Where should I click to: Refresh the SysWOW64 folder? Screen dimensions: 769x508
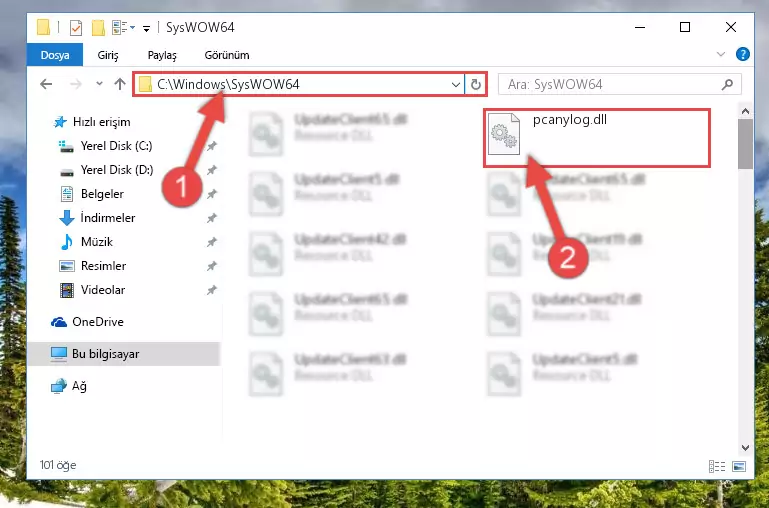pyautogui.click(x=475, y=84)
